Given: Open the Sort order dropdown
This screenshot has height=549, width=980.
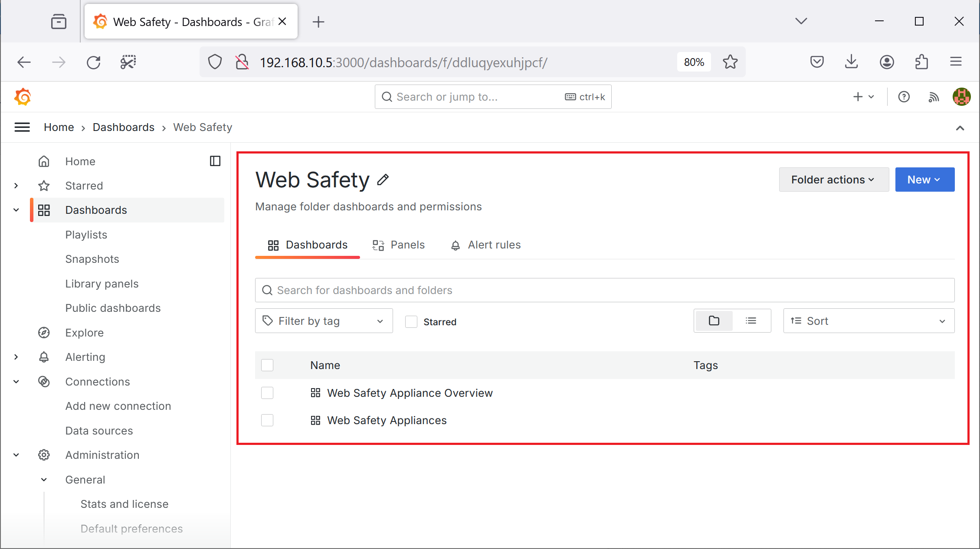Looking at the screenshot, I should [x=868, y=321].
